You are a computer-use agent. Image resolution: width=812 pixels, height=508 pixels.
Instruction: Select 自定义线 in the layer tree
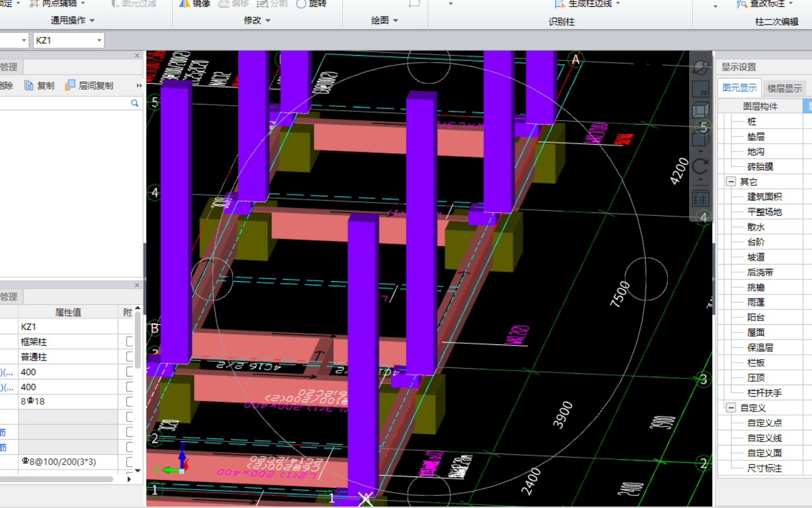coord(764,438)
